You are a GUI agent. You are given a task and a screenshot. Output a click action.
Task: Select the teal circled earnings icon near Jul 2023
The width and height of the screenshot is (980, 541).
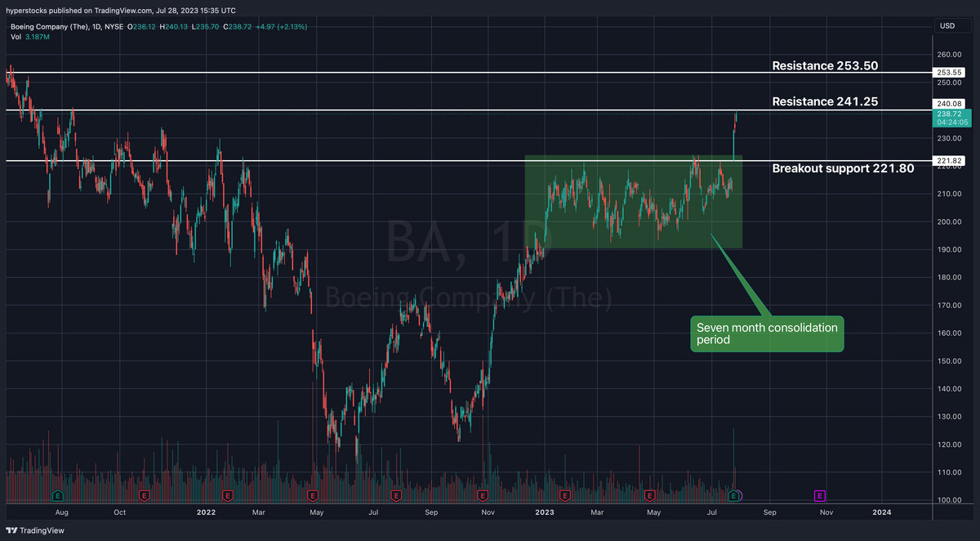tap(733, 495)
